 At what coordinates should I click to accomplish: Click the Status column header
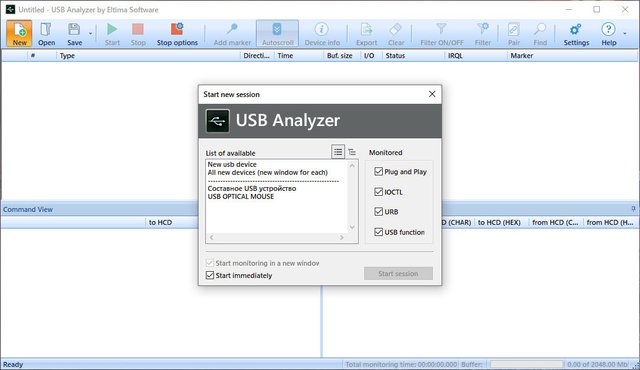[x=413, y=55]
